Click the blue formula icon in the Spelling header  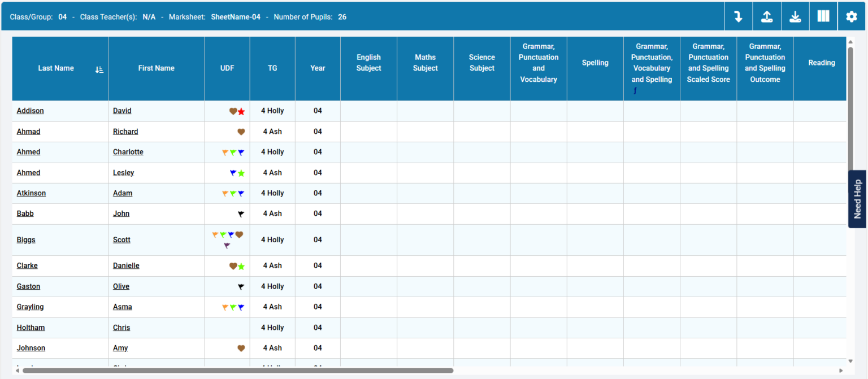635,90
